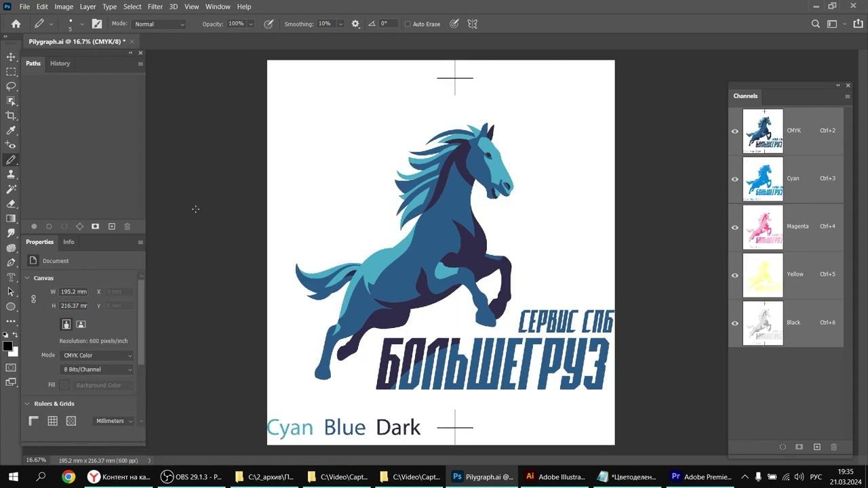
Task: Hide the Cyan channel
Action: point(735,179)
